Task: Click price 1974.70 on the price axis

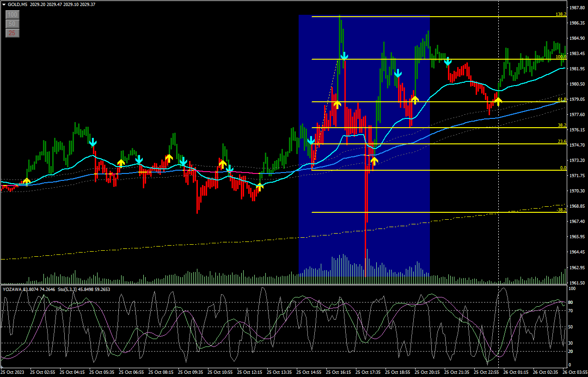Action: pyautogui.click(x=578, y=145)
